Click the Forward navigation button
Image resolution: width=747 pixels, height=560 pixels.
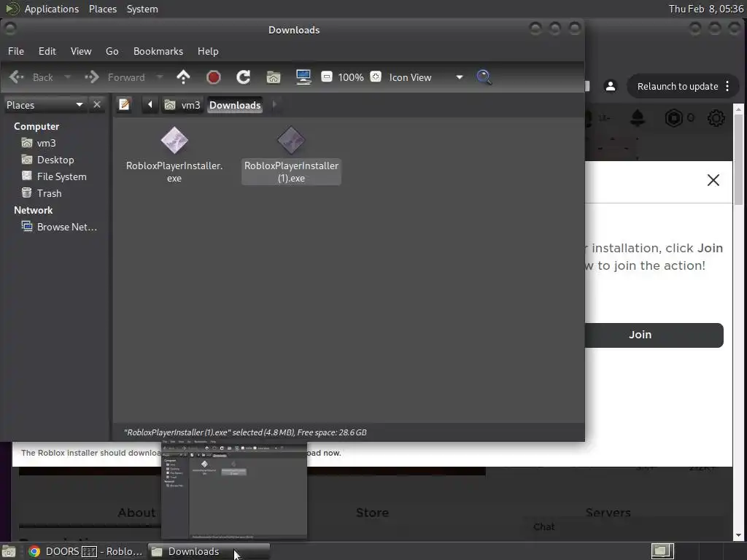115,77
